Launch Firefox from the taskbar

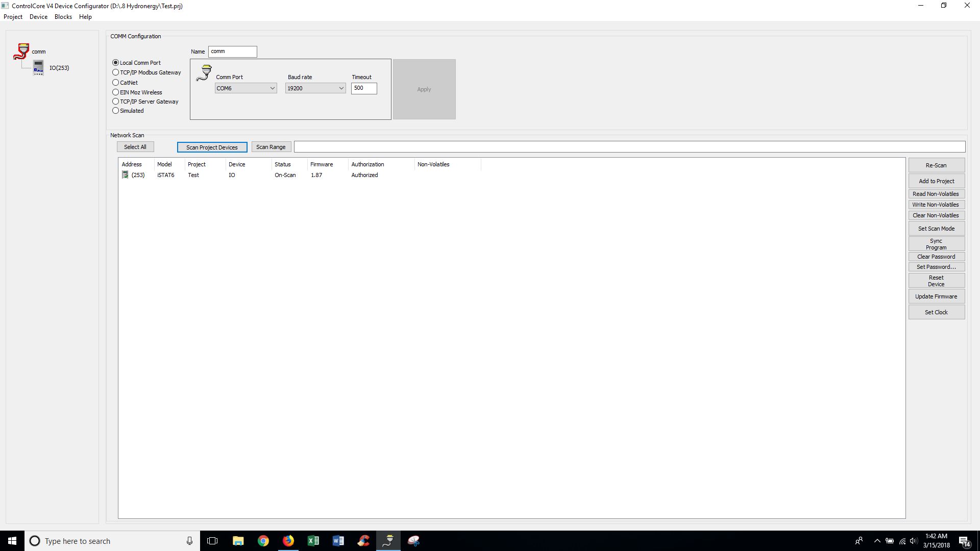pos(288,541)
